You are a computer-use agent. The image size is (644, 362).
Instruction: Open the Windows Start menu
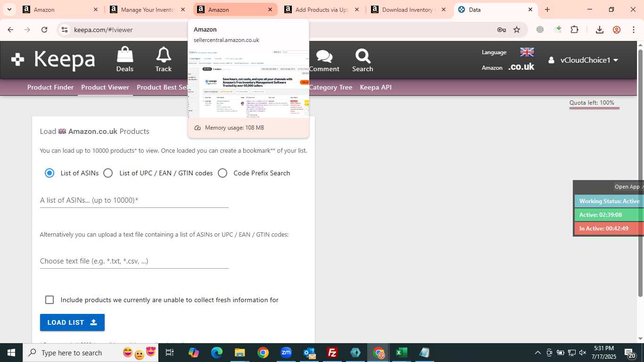(x=11, y=353)
